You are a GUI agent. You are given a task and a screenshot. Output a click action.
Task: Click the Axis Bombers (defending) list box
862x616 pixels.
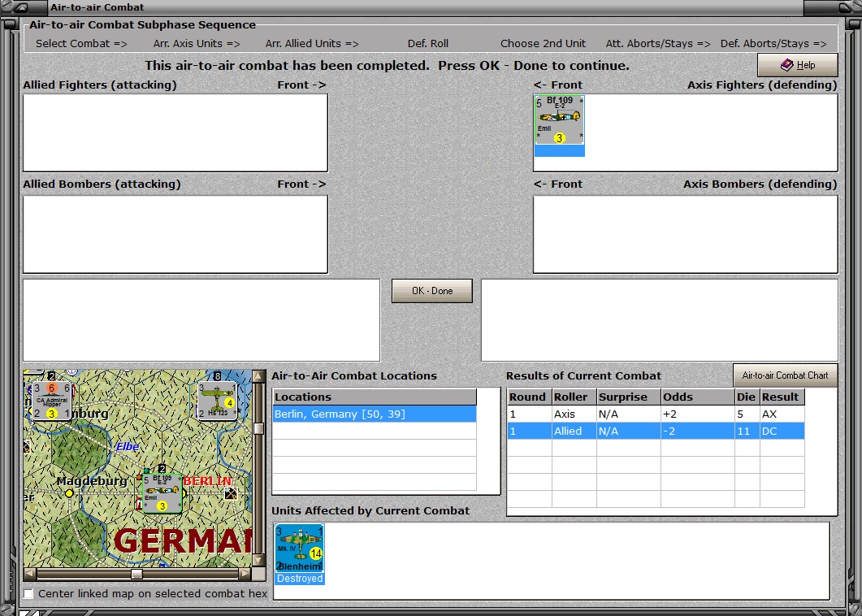(686, 234)
